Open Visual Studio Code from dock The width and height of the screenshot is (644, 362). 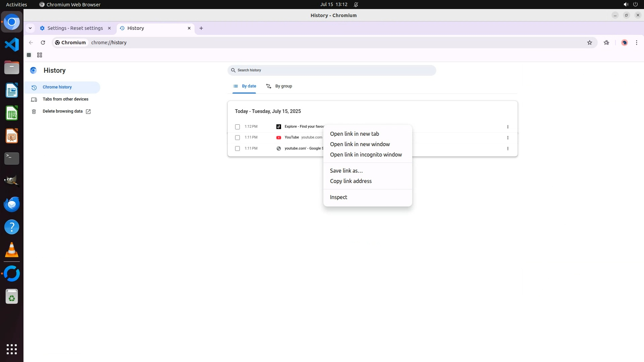coord(12,45)
